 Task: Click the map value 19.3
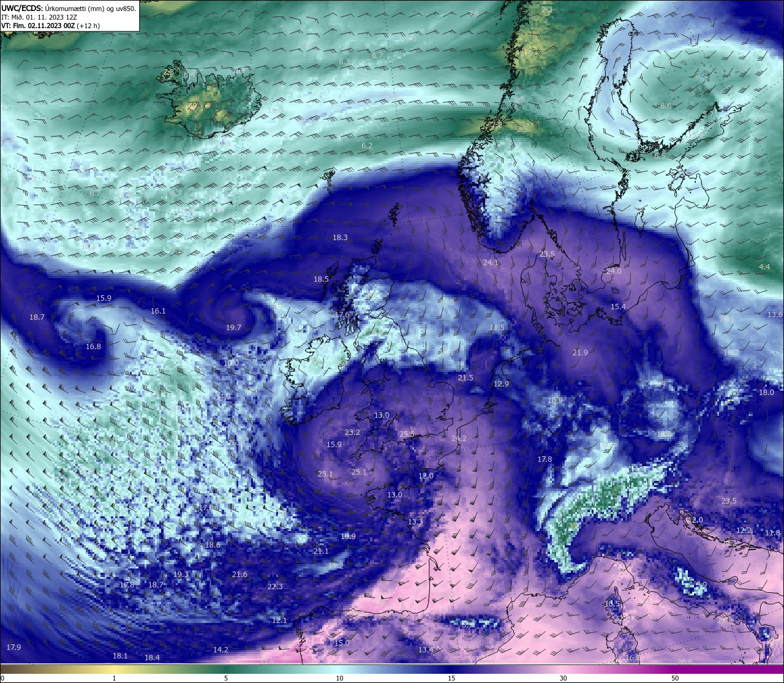coord(181,575)
